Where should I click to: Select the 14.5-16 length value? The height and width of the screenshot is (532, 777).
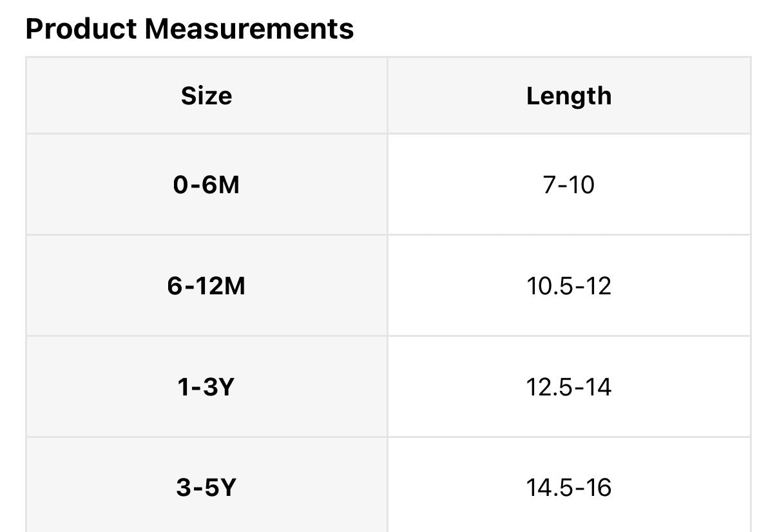pos(568,488)
